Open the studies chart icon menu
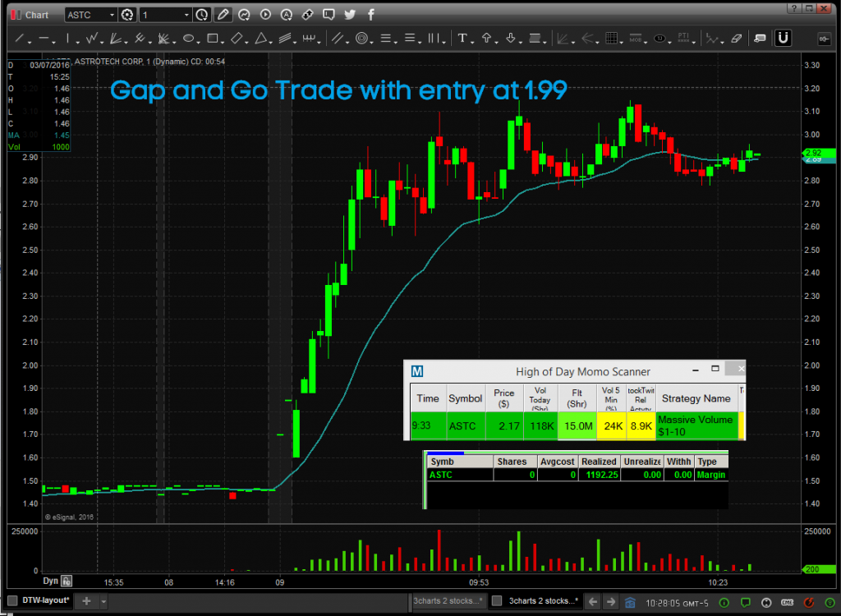 [244, 15]
